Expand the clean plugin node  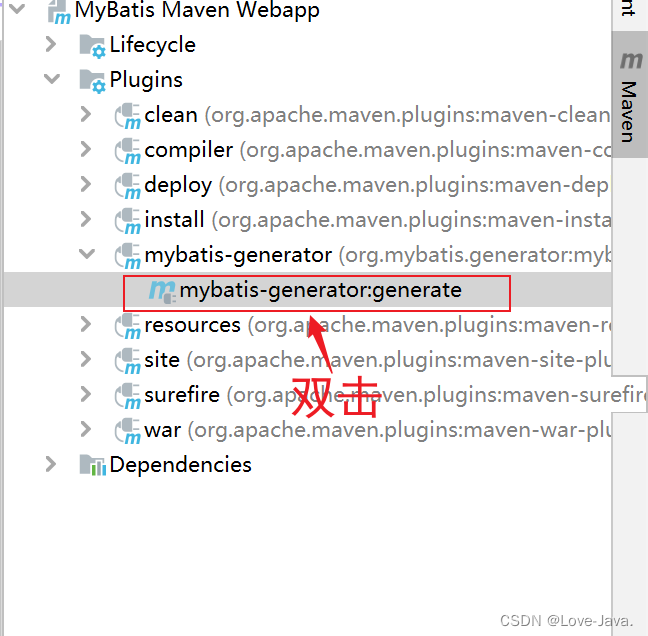(x=86, y=114)
